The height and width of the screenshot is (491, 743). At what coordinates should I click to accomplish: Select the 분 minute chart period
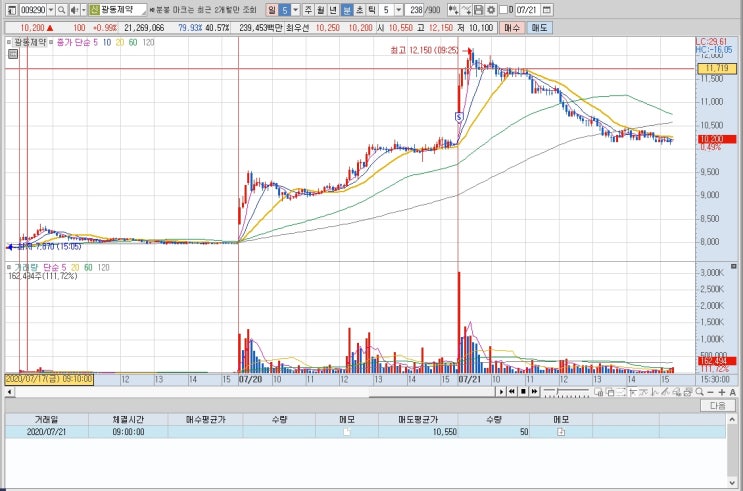coord(347,9)
